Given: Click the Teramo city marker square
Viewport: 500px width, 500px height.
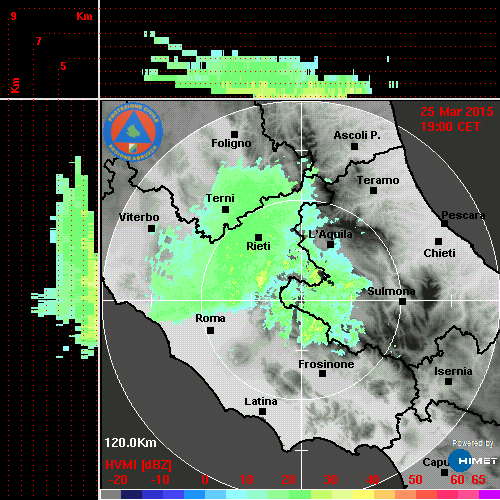Looking at the screenshot, I should tap(374, 191).
